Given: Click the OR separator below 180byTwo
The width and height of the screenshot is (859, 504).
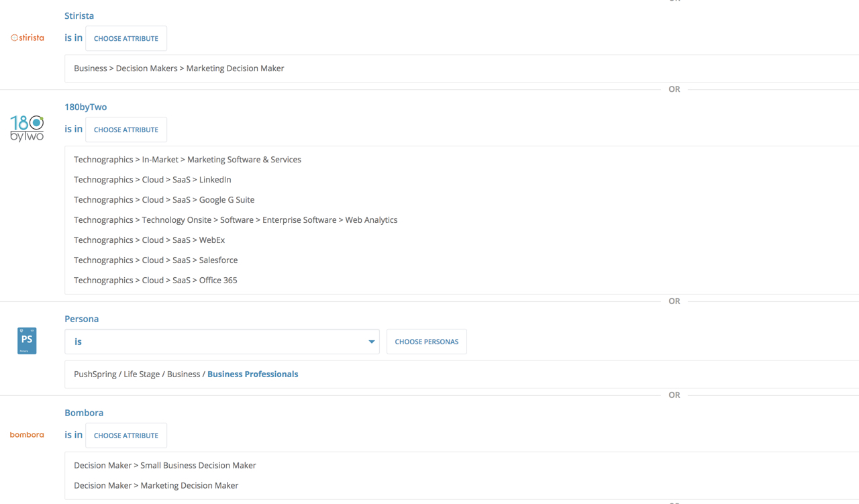Looking at the screenshot, I should (674, 301).
